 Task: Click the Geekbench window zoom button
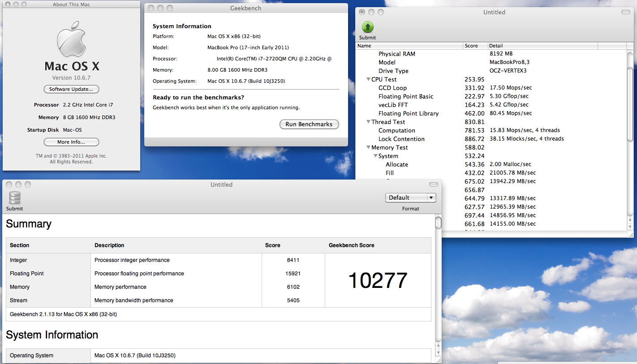tap(170, 8)
